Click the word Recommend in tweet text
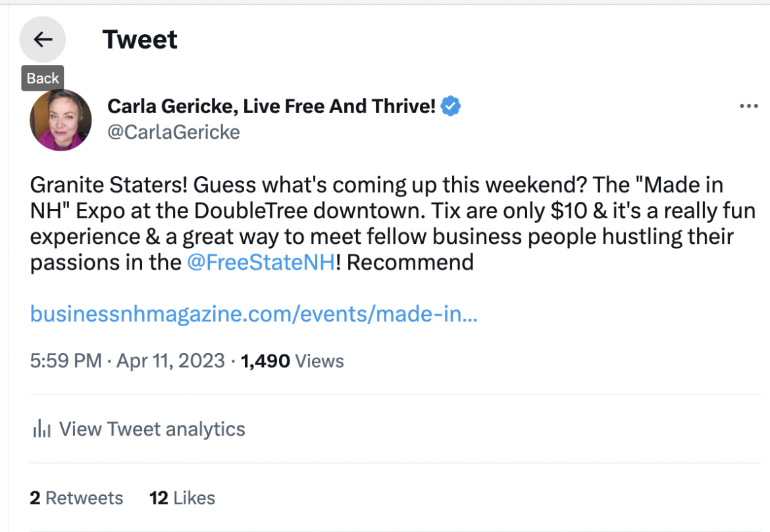The width and height of the screenshot is (770, 532). (x=409, y=262)
